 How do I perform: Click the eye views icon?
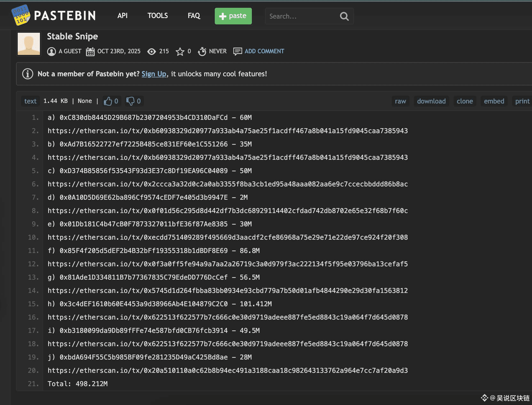click(x=152, y=52)
